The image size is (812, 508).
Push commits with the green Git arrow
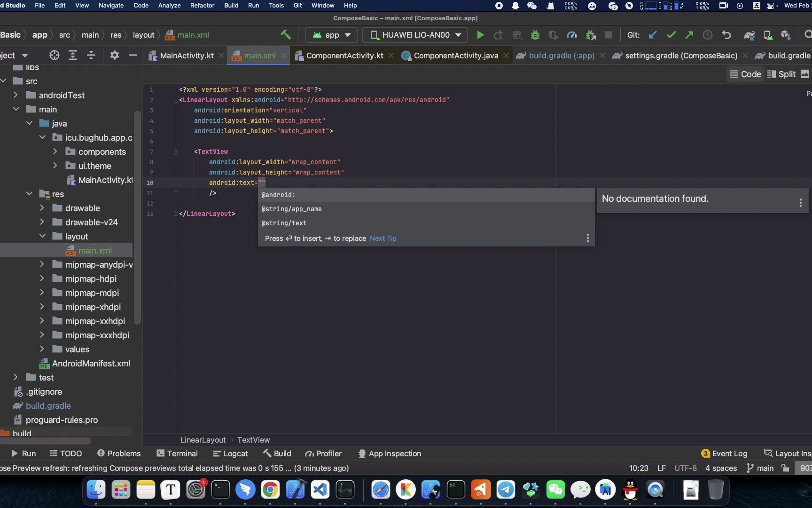click(x=689, y=35)
